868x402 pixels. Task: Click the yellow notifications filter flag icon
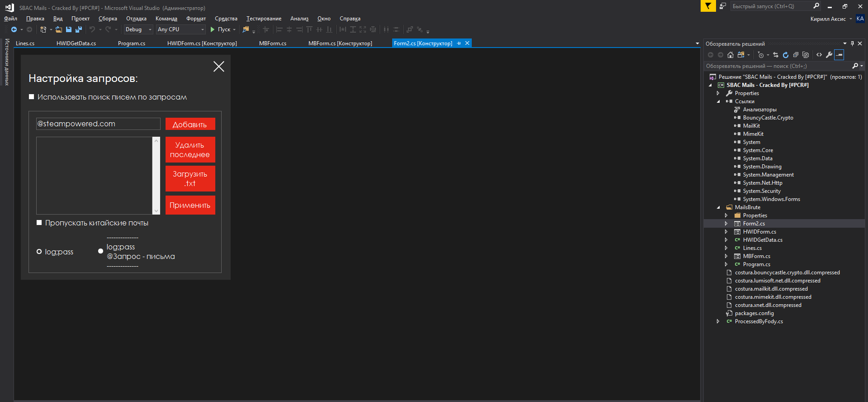[708, 6]
